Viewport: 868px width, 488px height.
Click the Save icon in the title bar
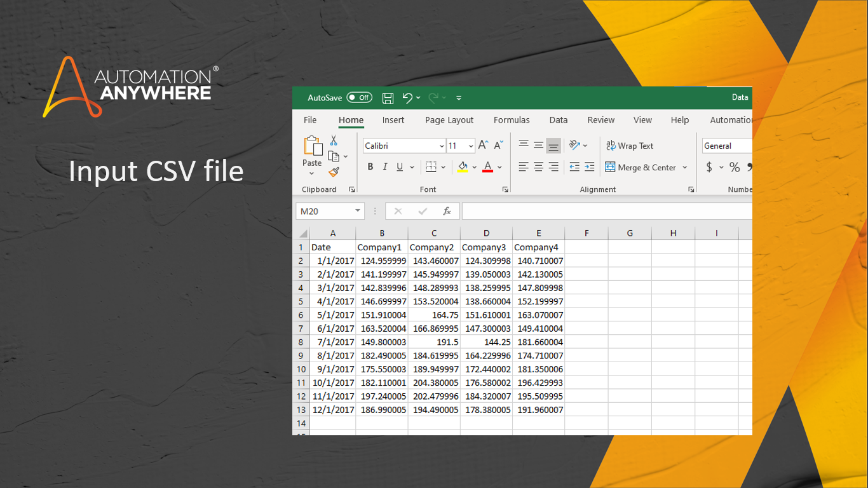pos(388,98)
